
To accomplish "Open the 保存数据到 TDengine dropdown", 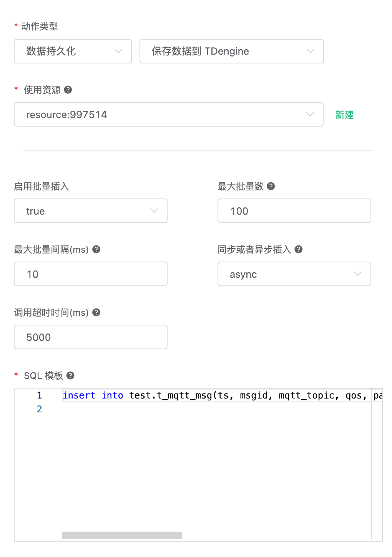I will coord(231,51).
